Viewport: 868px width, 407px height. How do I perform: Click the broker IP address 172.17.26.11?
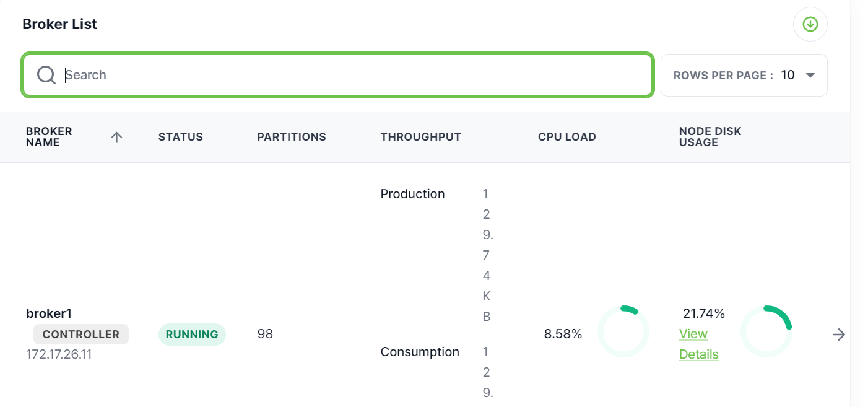[59, 355]
